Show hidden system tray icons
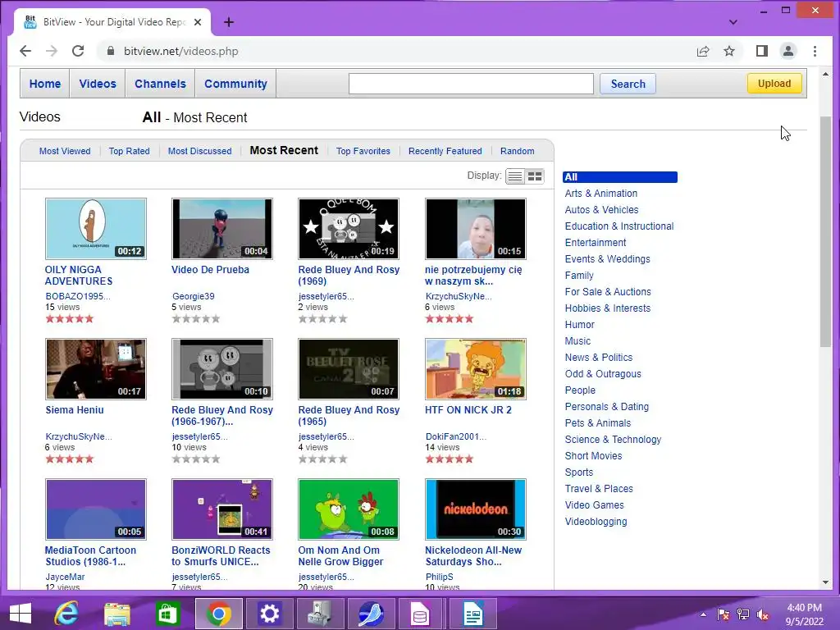This screenshot has width=840, height=630. pyautogui.click(x=703, y=614)
